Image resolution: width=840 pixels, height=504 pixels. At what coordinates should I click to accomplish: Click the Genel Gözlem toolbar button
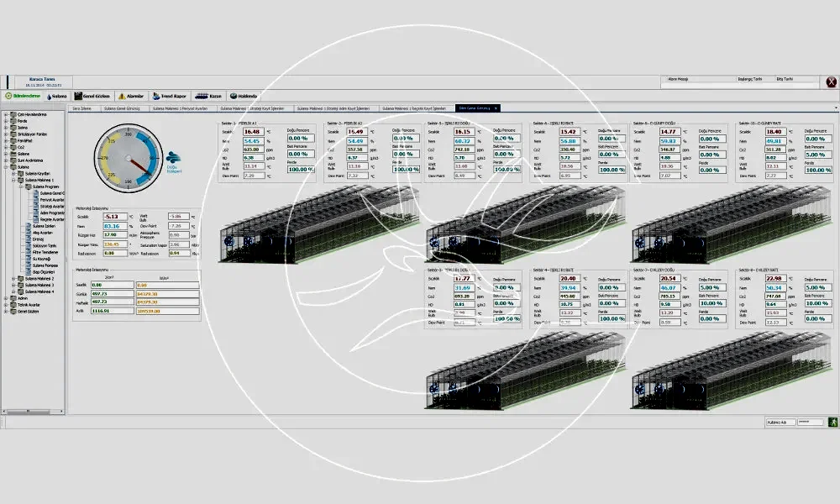(x=92, y=97)
